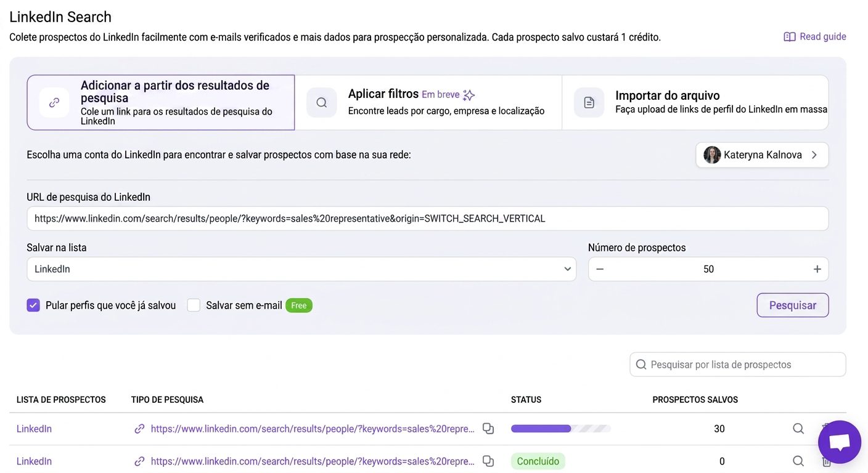Open the Salvar na lista dropdown

click(301, 269)
